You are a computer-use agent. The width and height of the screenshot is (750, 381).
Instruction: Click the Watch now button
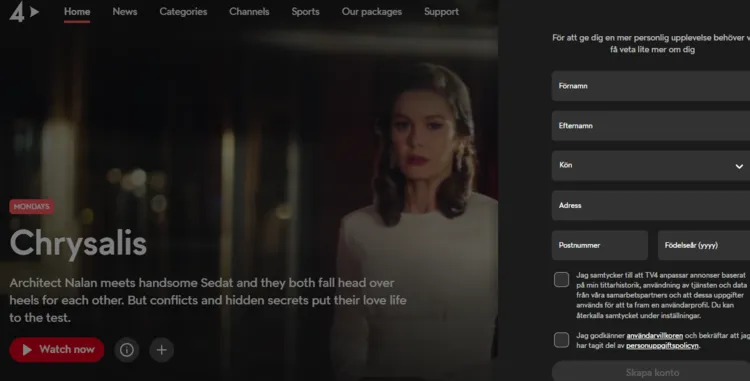[57, 350]
